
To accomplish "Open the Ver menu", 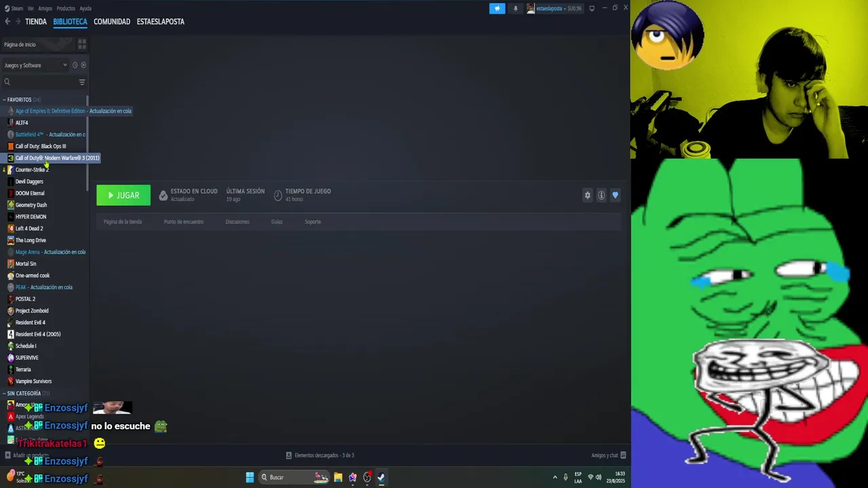I will [31, 8].
